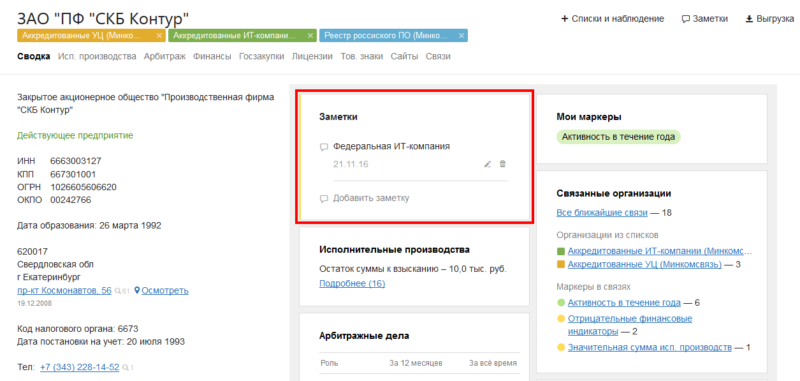Screen dimensions: 800x381
Task: Remove the green 'Аккредитованные ИТ-компании' tag
Action: (x=310, y=36)
